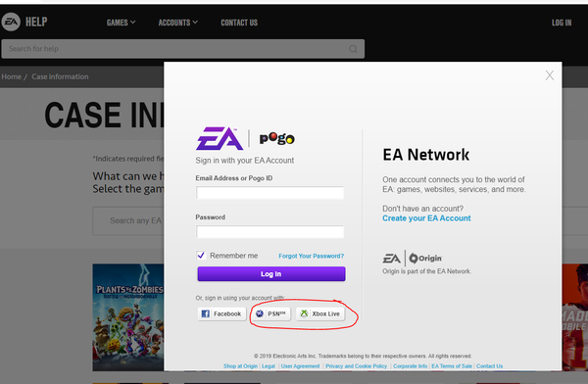Image resolution: width=588 pixels, height=384 pixels.
Task: Click the gray EA logo beside Origin
Action: pyautogui.click(x=391, y=259)
